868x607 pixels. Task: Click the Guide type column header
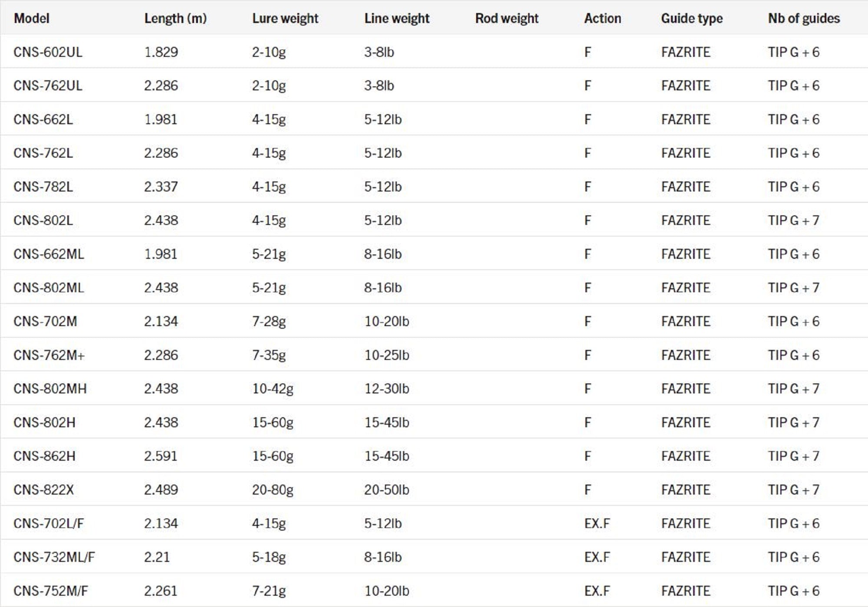(692, 18)
